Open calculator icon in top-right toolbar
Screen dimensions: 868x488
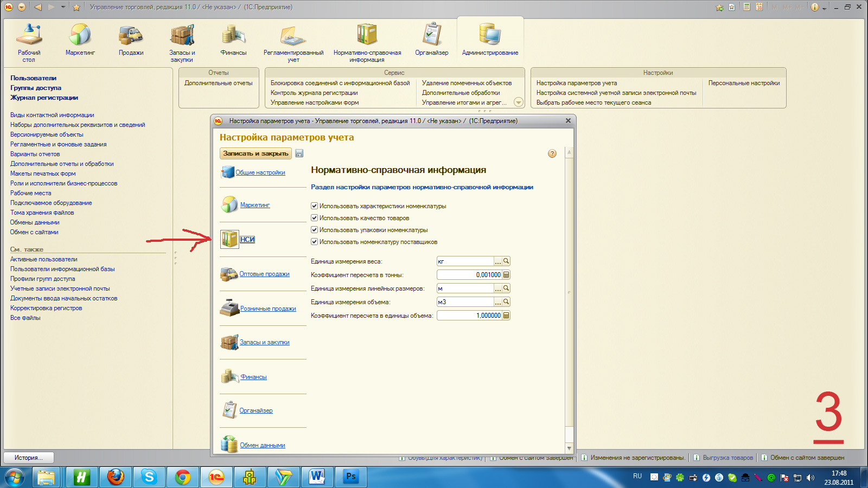[x=746, y=7]
